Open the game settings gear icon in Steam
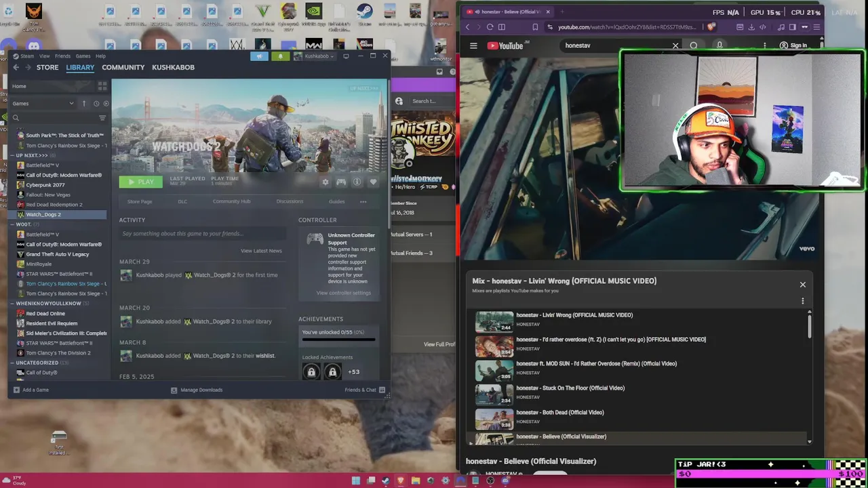This screenshot has height=488, width=868. [325, 182]
